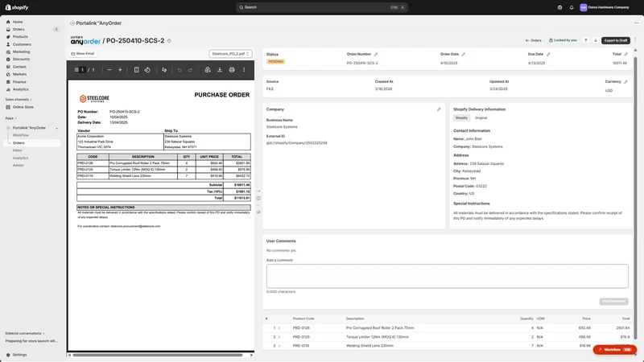This screenshot has width=644, height=362.
Task: Toggle the PDF viewer sidebar thumbnails
Action: coord(76,70)
